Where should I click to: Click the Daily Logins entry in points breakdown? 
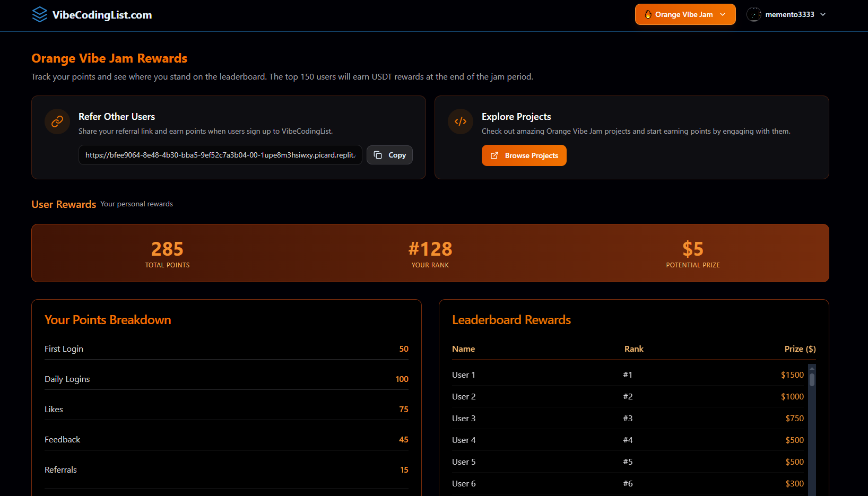[x=227, y=379]
